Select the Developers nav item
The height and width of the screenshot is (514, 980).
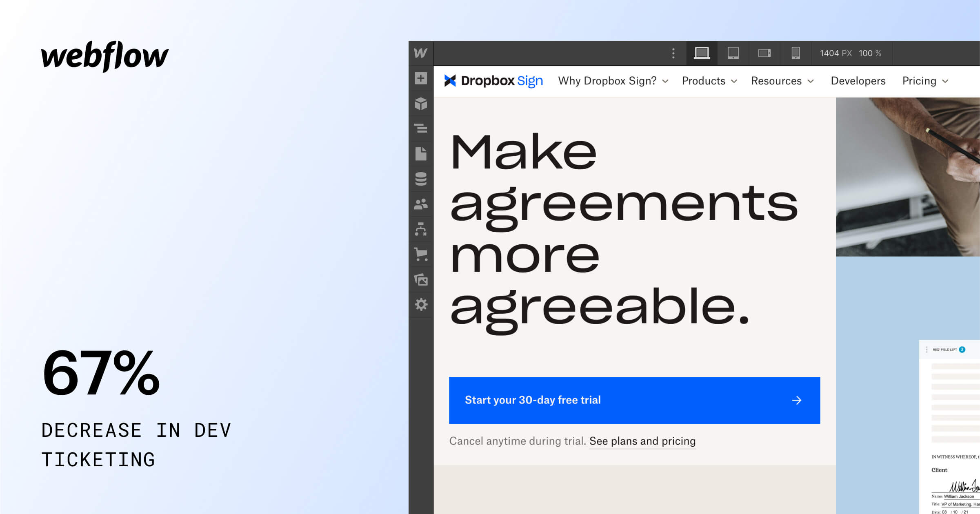point(858,81)
